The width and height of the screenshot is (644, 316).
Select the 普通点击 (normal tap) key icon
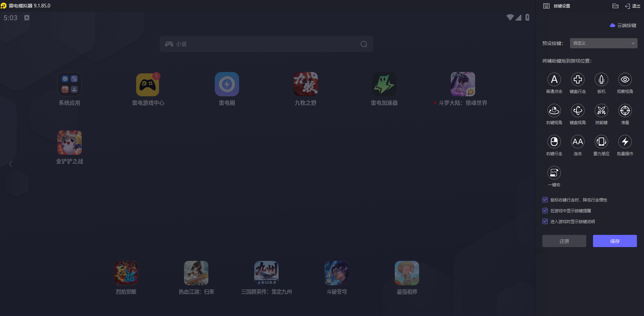click(554, 79)
